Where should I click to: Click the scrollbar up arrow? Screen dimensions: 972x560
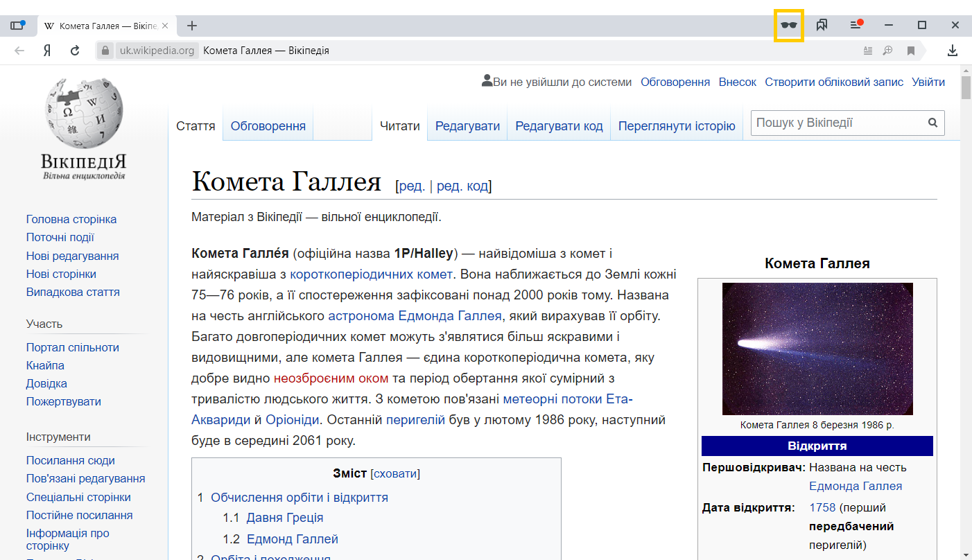pos(966,70)
